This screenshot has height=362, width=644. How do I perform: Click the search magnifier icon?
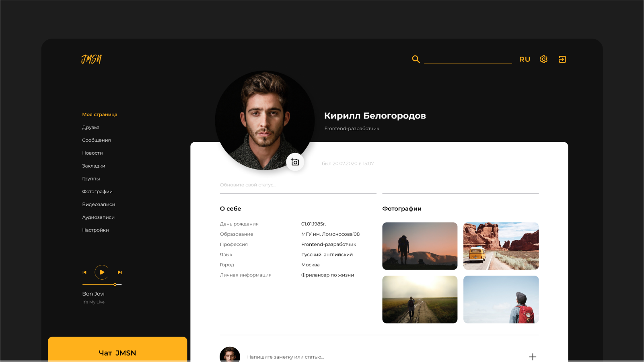tap(416, 59)
